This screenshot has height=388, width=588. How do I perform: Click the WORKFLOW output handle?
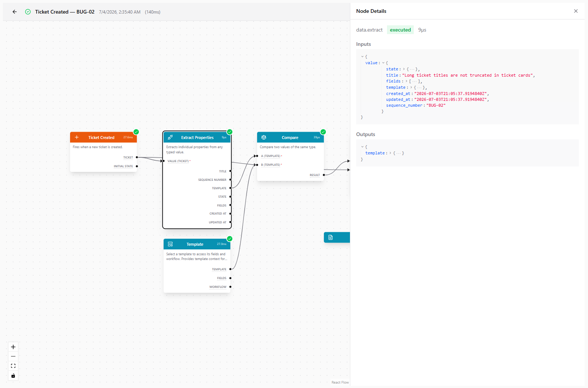pyautogui.click(x=230, y=287)
